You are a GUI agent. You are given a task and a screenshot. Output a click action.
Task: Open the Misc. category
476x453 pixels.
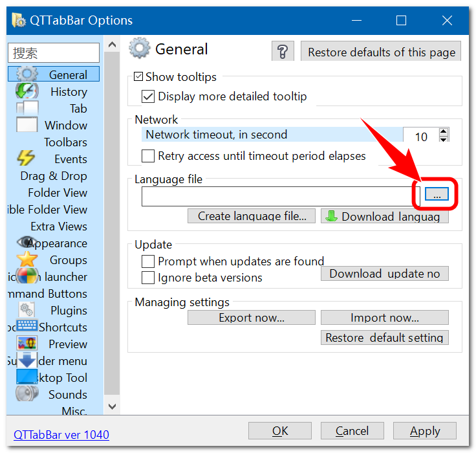pyautogui.click(x=74, y=410)
